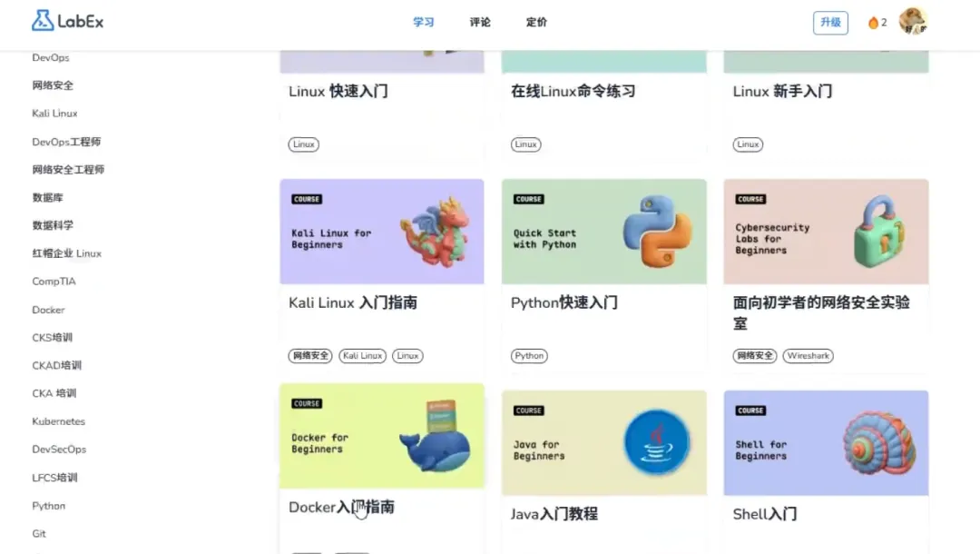Select Docker in the sidebar

tap(48, 310)
